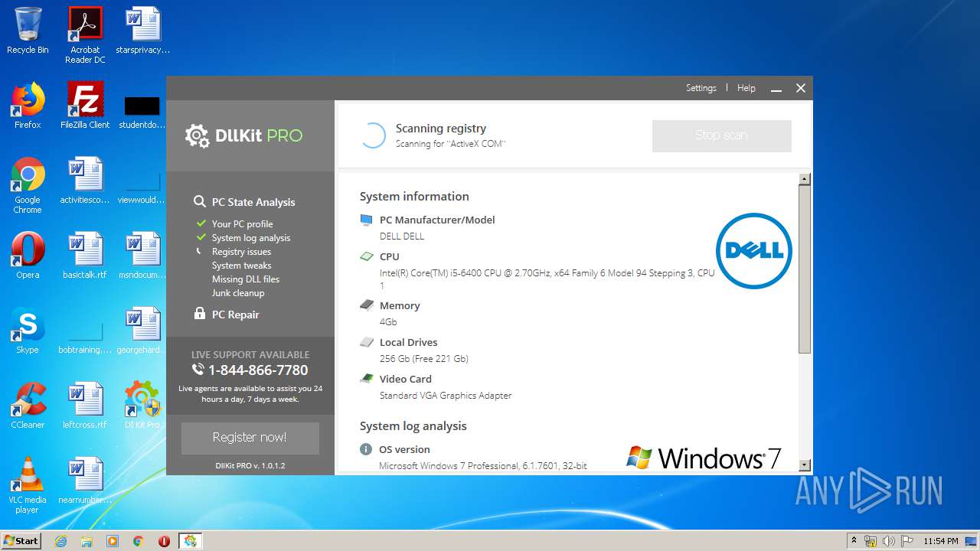Viewport: 980px width, 551px height.
Task: Select Registry issues step
Action: pyautogui.click(x=241, y=252)
